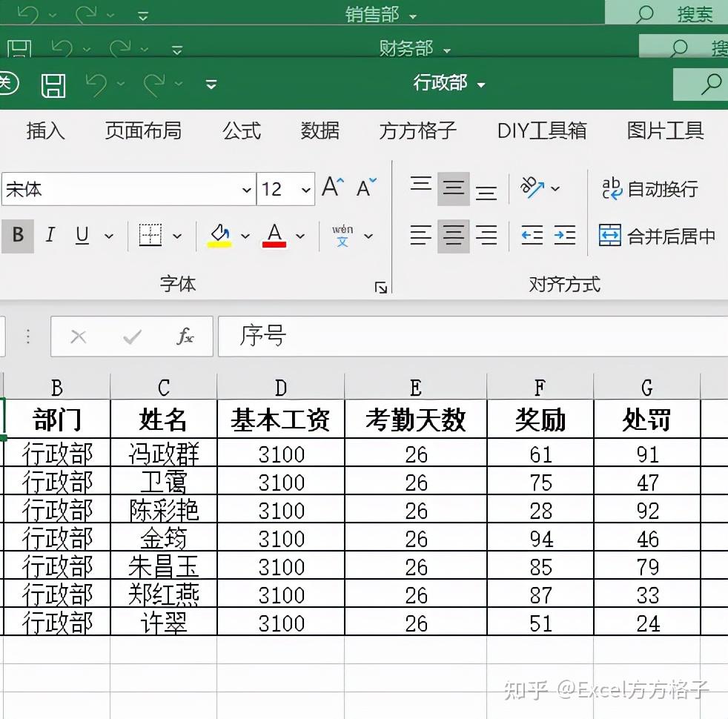Screen dimensions: 728x719
Task: Click the formula bar showing 序号
Action: tap(473, 336)
